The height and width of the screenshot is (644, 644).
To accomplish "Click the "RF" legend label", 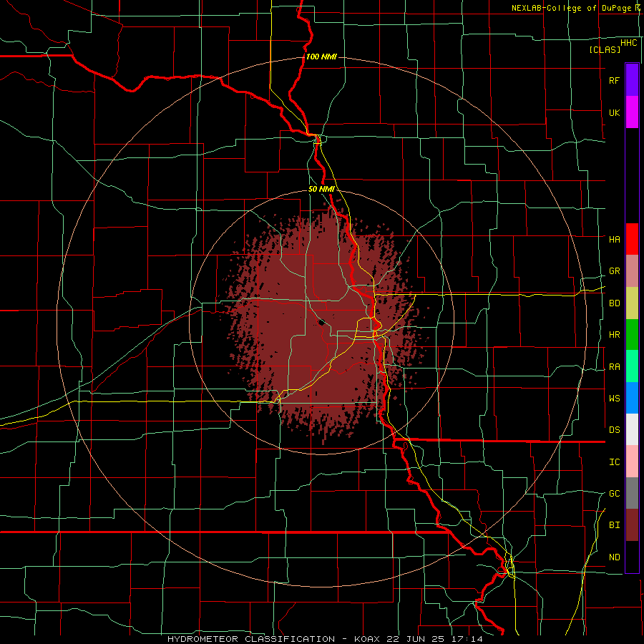I will point(614,80).
